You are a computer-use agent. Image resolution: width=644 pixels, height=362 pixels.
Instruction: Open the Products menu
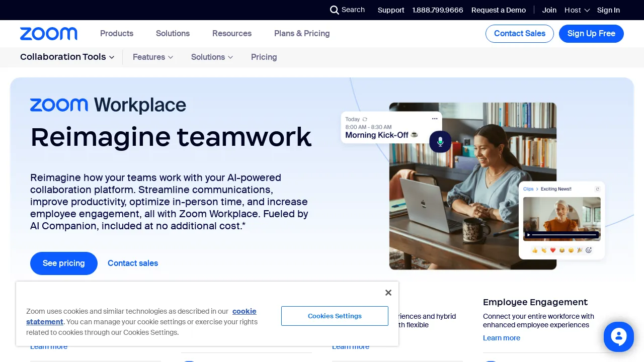click(117, 34)
